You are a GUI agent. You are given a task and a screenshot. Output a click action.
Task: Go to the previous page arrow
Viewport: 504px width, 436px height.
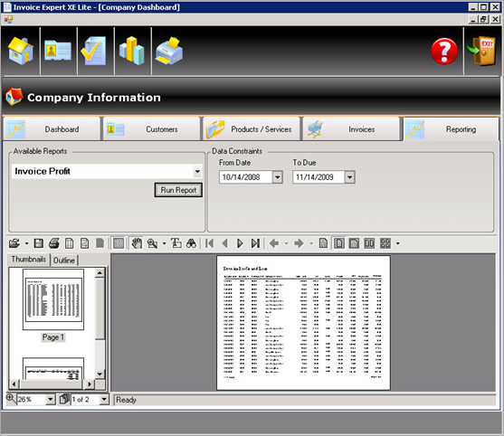point(225,243)
